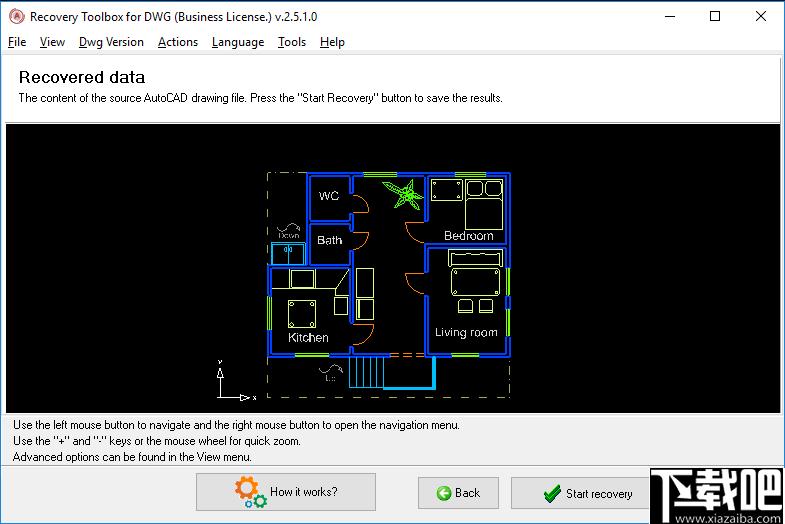The height and width of the screenshot is (524, 785).
Task: Open the View menu
Action: 52,42
